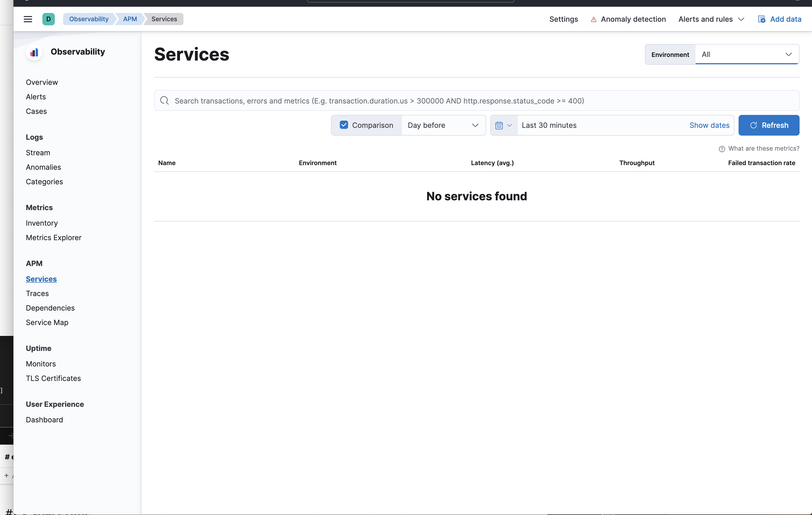The image size is (812, 515).
Task: Open Uptime Monitors page
Action: (41, 364)
